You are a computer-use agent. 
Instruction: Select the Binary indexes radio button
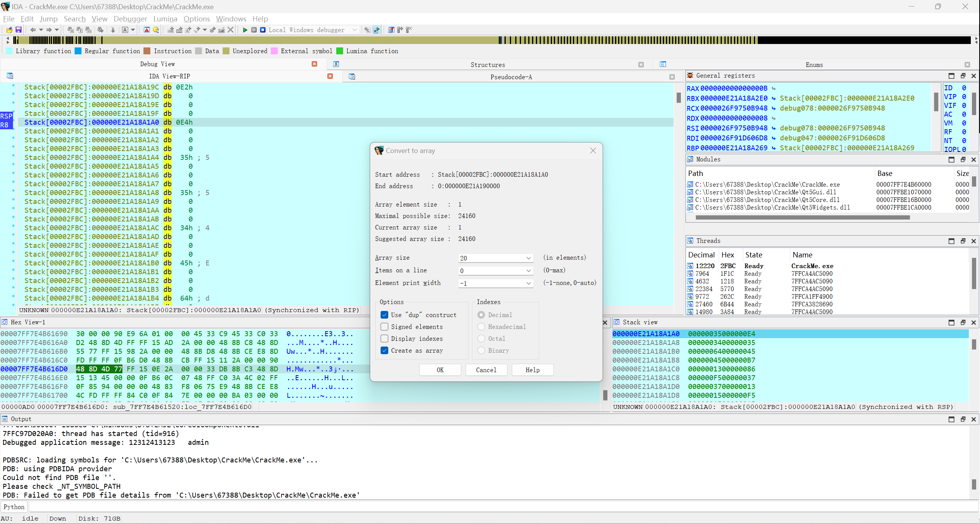[481, 350]
